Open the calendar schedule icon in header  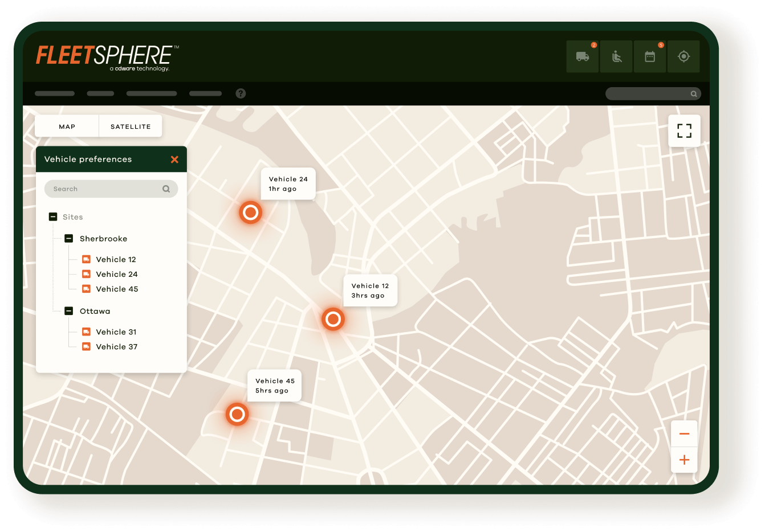click(650, 56)
